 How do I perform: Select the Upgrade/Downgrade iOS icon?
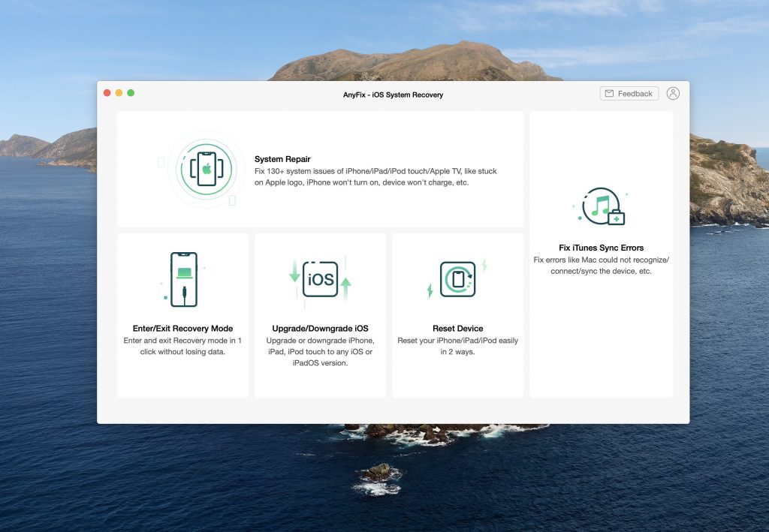coord(320,279)
